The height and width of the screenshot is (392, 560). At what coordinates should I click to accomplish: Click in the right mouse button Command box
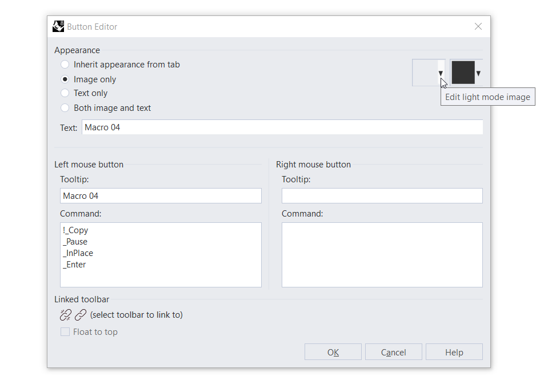[x=382, y=255]
